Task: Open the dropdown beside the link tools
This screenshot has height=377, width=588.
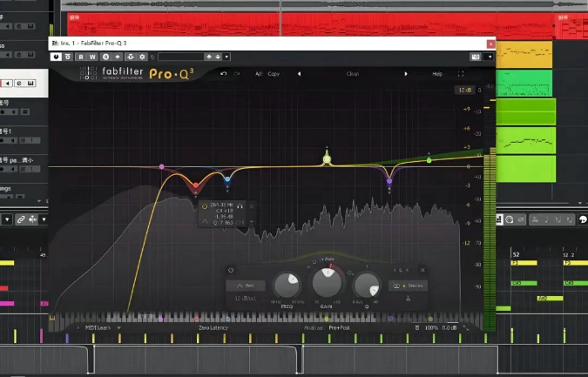Action: 44,219
